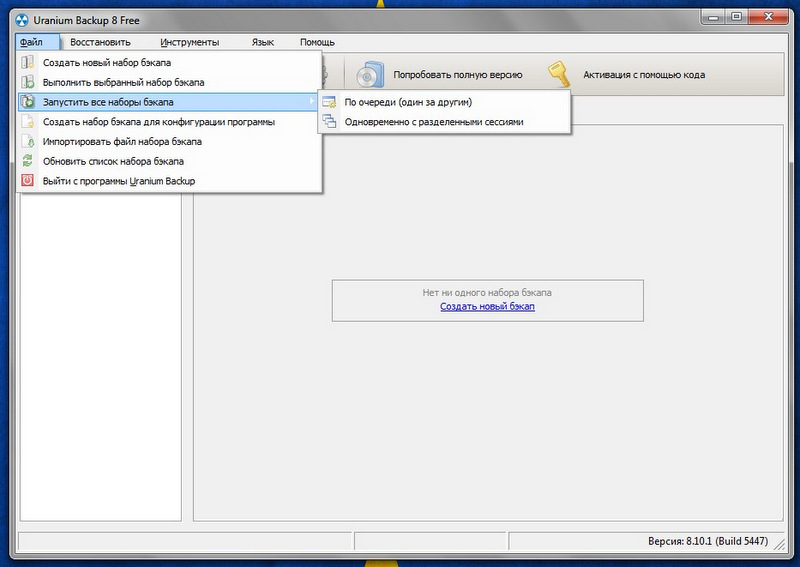Viewport: 800px width, 567px height.
Task: Click the green refresh icon beside Обновить список
Action: click(28, 161)
